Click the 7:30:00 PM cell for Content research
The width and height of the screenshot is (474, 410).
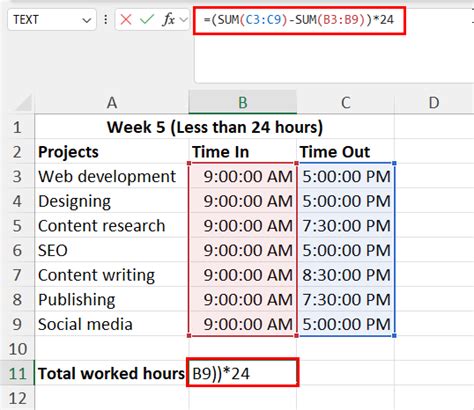(x=346, y=226)
